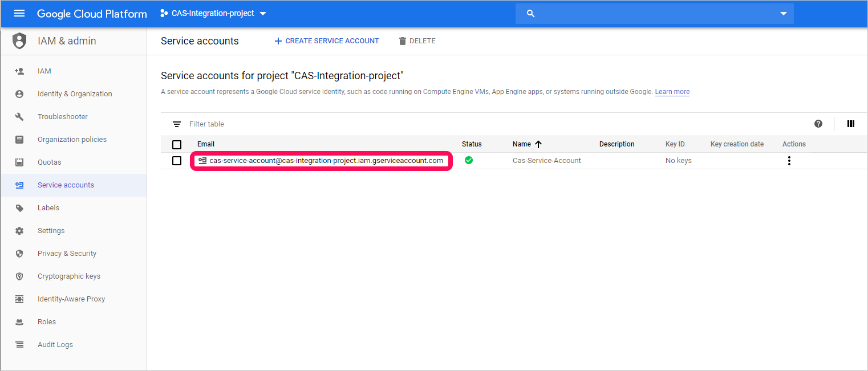Click the cas-service-account email link
The width and height of the screenshot is (868, 371).
coord(319,161)
